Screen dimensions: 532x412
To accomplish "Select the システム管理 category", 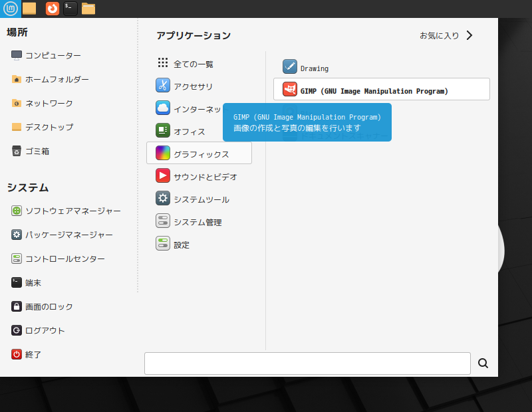I will (199, 221).
